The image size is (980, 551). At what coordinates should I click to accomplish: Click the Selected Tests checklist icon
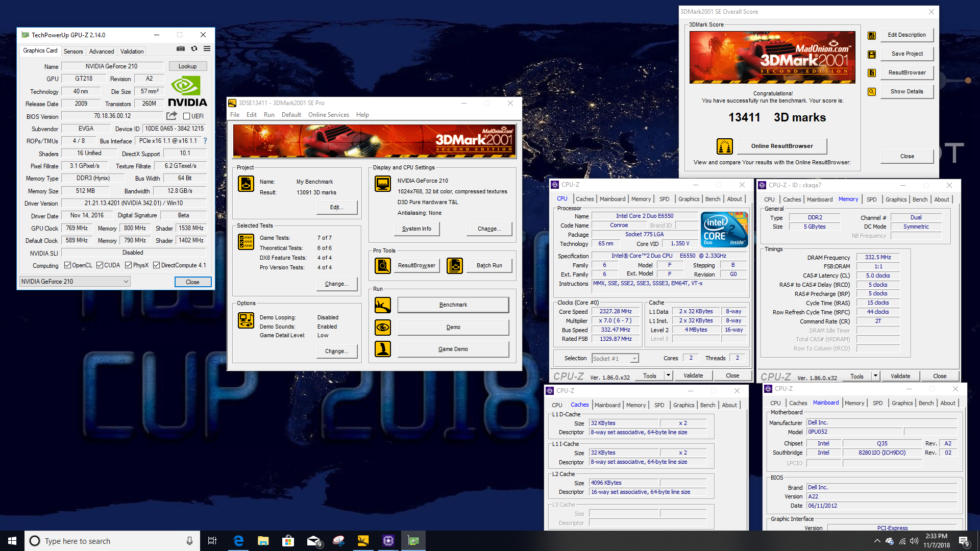click(246, 242)
